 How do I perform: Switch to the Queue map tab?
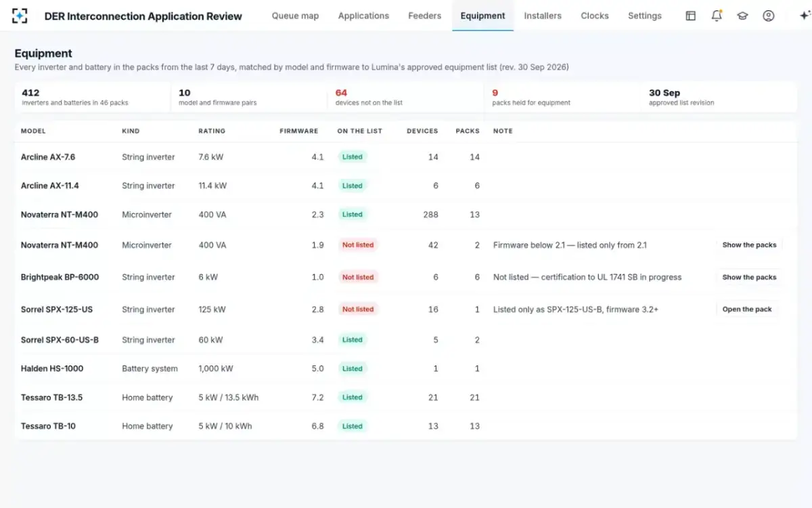(295, 16)
